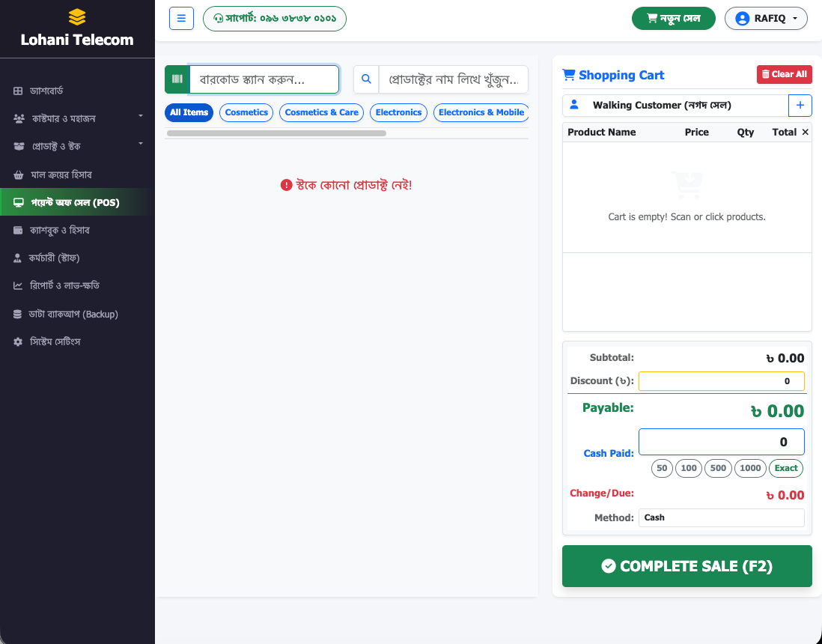Focus the Cash Paid amount field

[x=722, y=442]
